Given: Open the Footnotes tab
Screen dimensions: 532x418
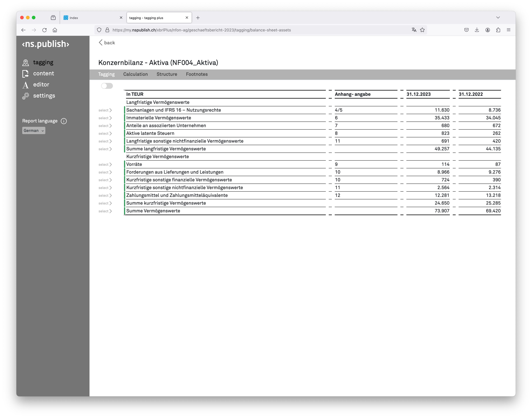Looking at the screenshot, I should 197,74.
